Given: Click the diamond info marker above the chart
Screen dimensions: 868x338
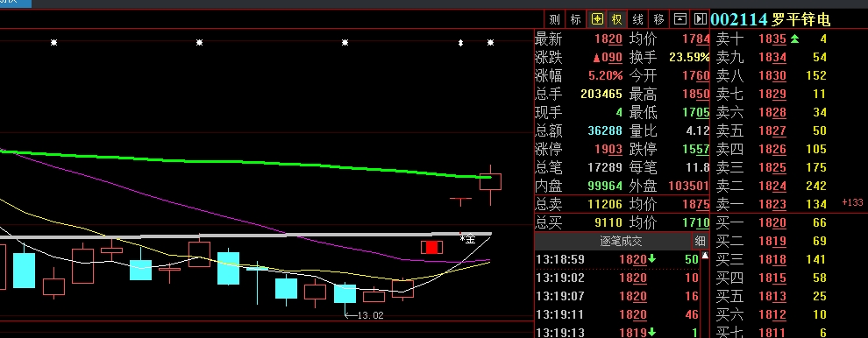Looking at the screenshot, I should (x=460, y=43).
